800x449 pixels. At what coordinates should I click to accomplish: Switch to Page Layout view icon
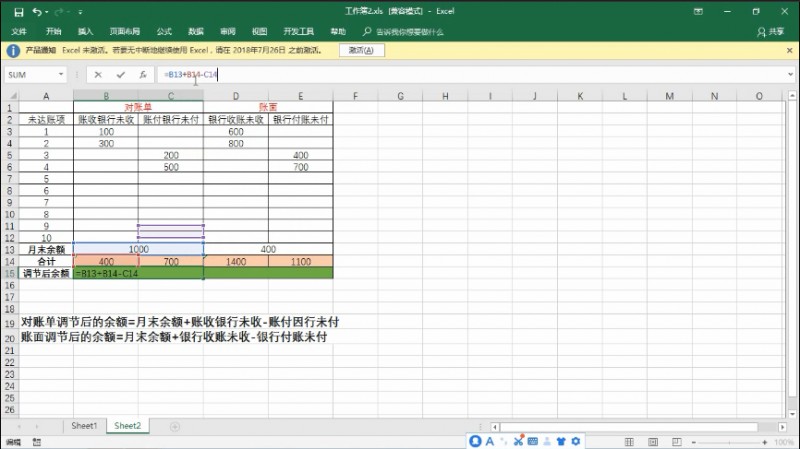coord(653,442)
